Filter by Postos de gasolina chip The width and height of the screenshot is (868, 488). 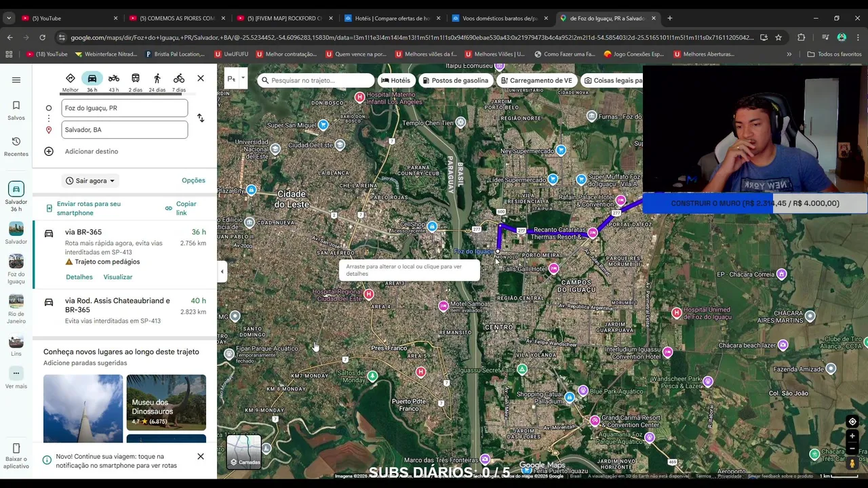(454, 80)
